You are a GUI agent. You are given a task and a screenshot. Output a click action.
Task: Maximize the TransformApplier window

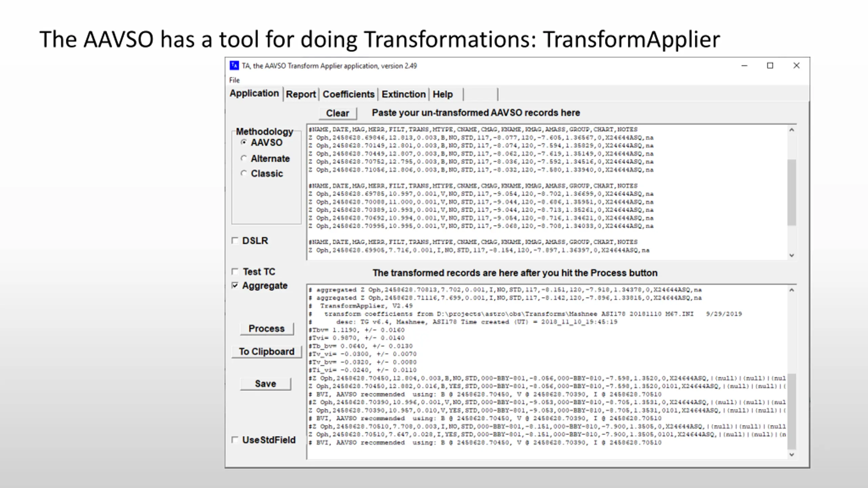(770, 66)
